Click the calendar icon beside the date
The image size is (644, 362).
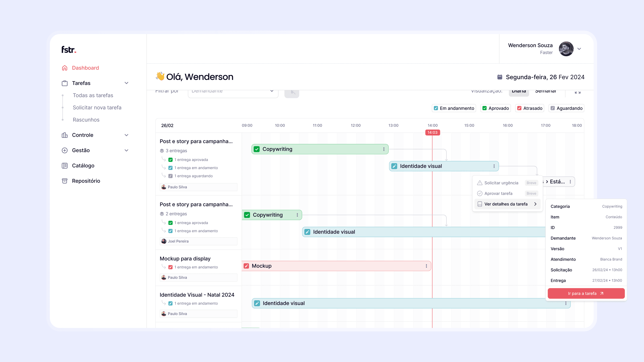500,77
